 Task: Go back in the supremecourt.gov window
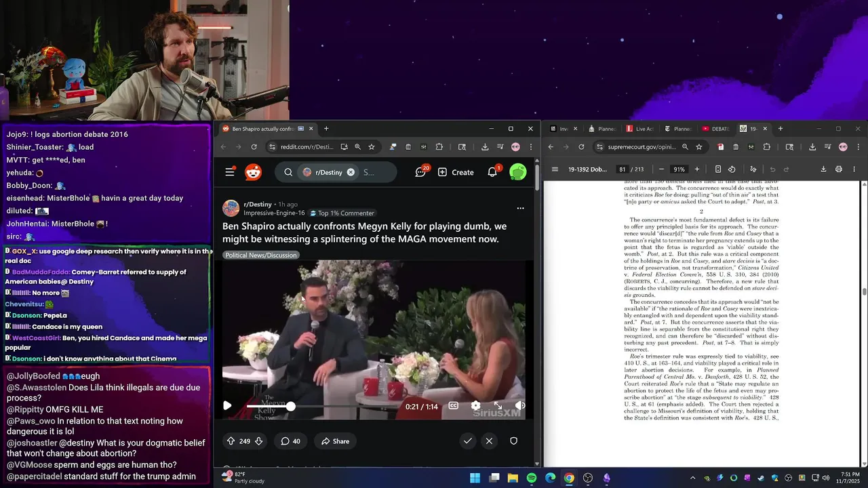(551, 146)
